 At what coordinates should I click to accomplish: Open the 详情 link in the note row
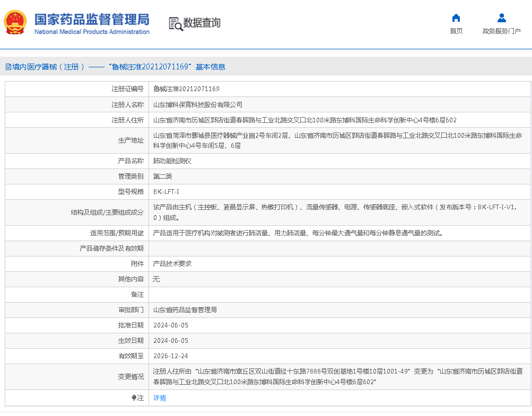160,398
